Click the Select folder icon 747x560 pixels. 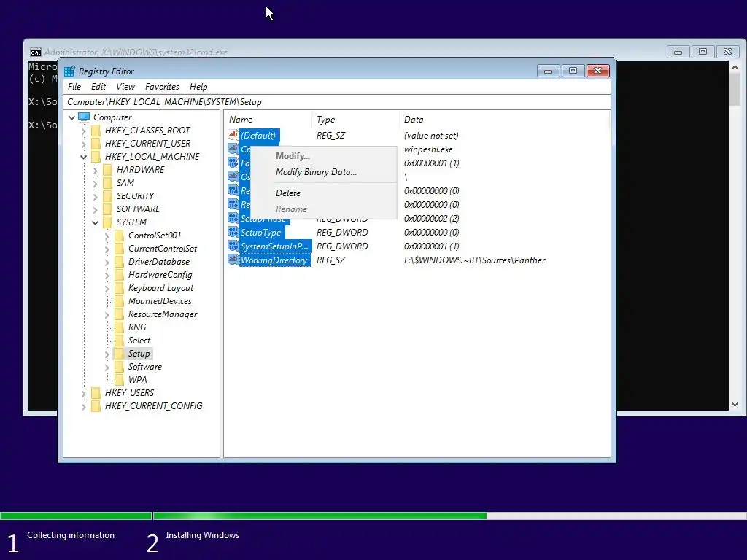tap(119, 341)
